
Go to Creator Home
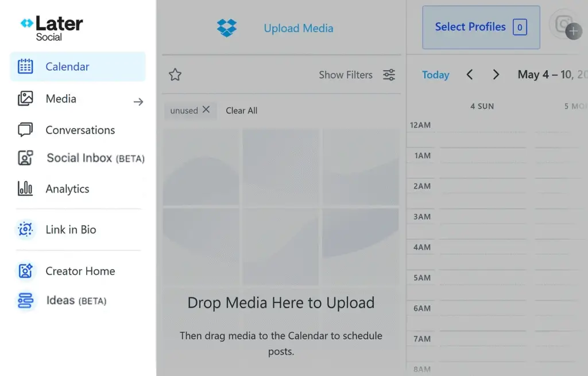(80, 271)
